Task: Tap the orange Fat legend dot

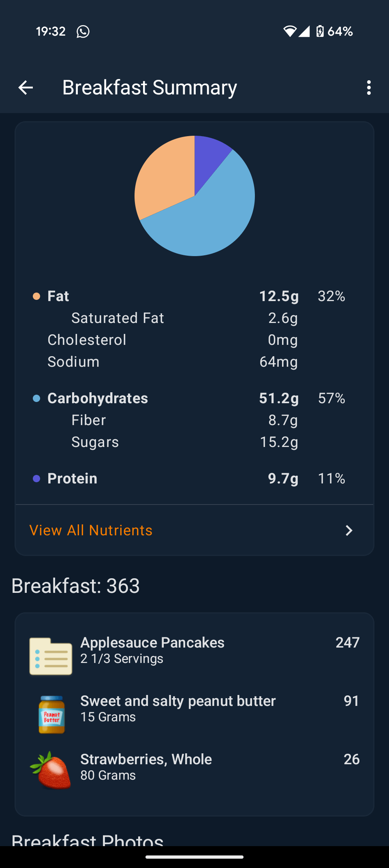Action: tap(36, 296)
